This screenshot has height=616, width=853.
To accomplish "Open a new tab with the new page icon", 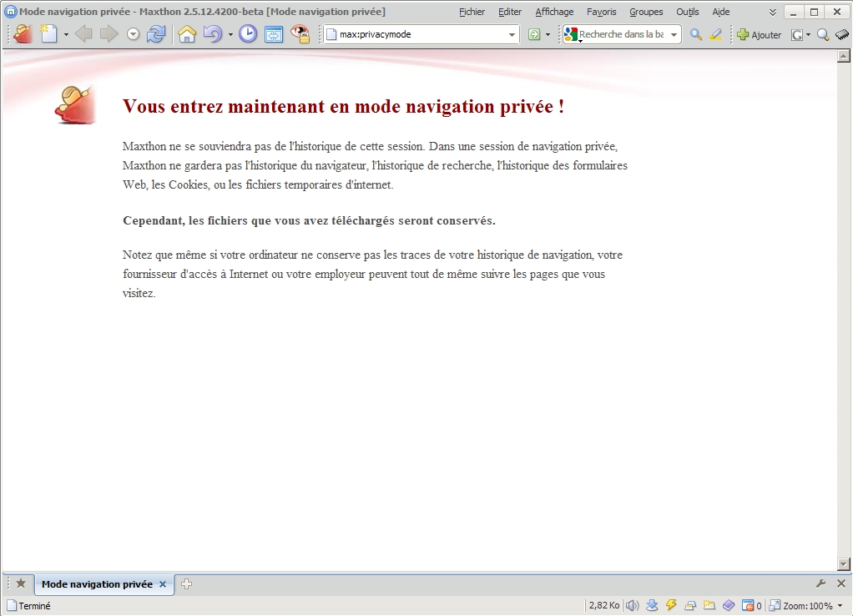I will (49, 34).
